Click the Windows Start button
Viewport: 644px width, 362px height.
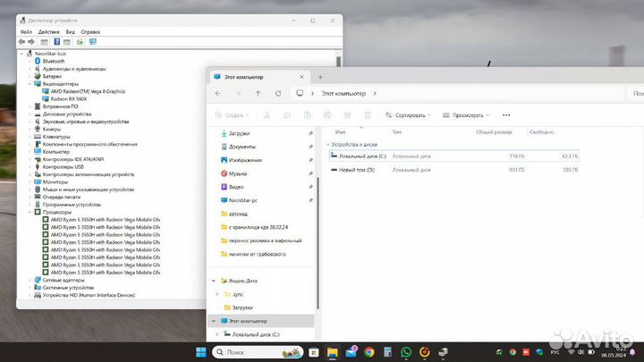point(201,352)
